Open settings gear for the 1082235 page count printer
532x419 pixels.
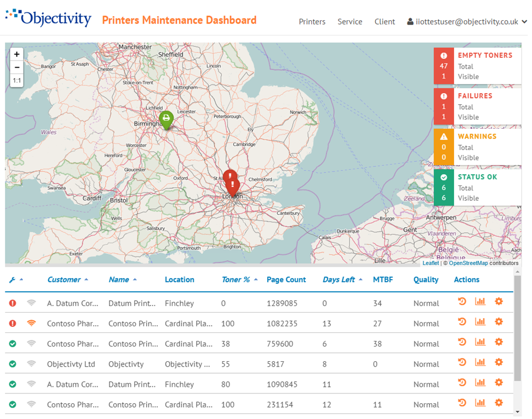pos(499,321)
